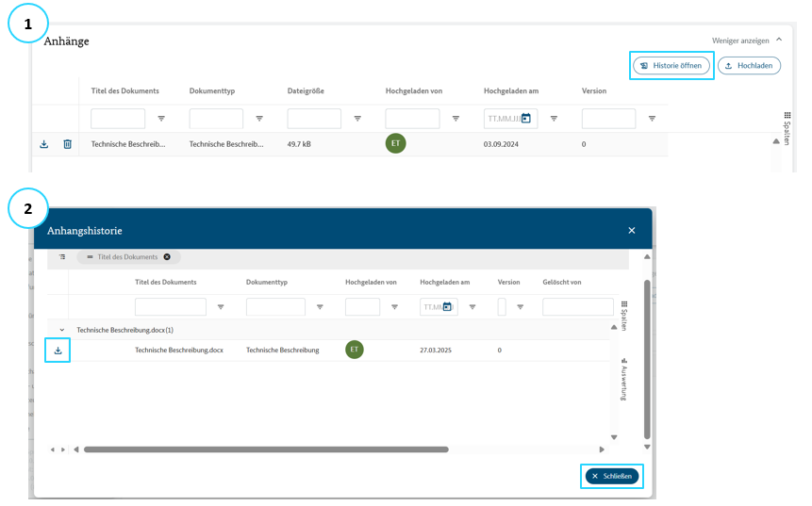Download the attachment in the Anhänge table row
Image resolution: width=812 pixels, height=506 pixels.
coord(43,144)
